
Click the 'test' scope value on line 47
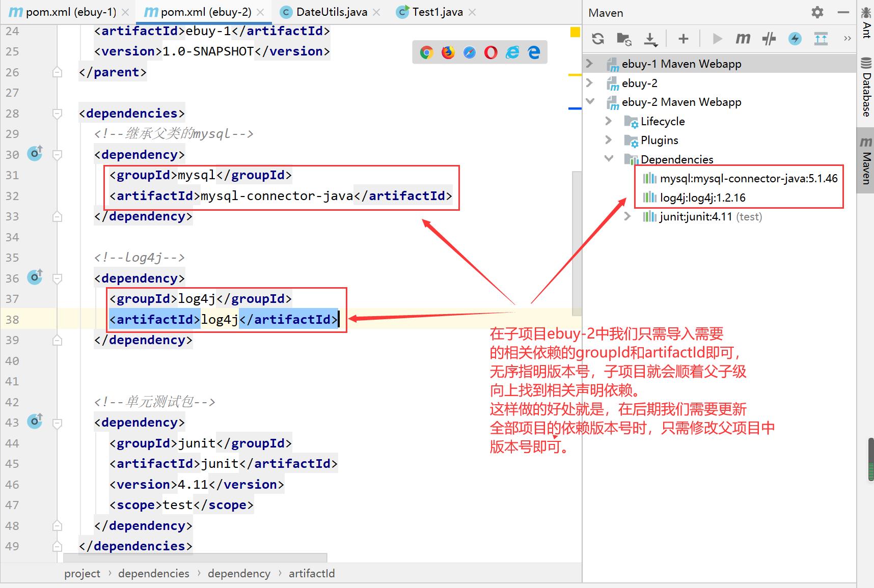pyautogui.click(x=178, y=505)
